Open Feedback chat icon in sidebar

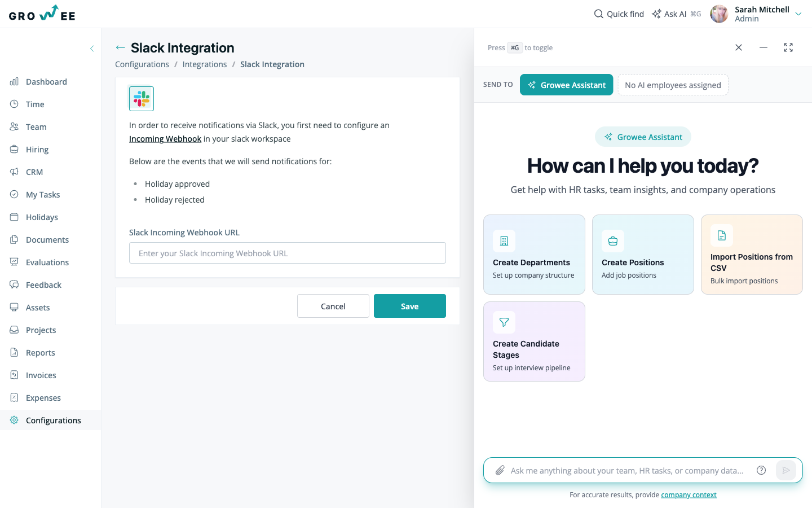click(14, 285)
